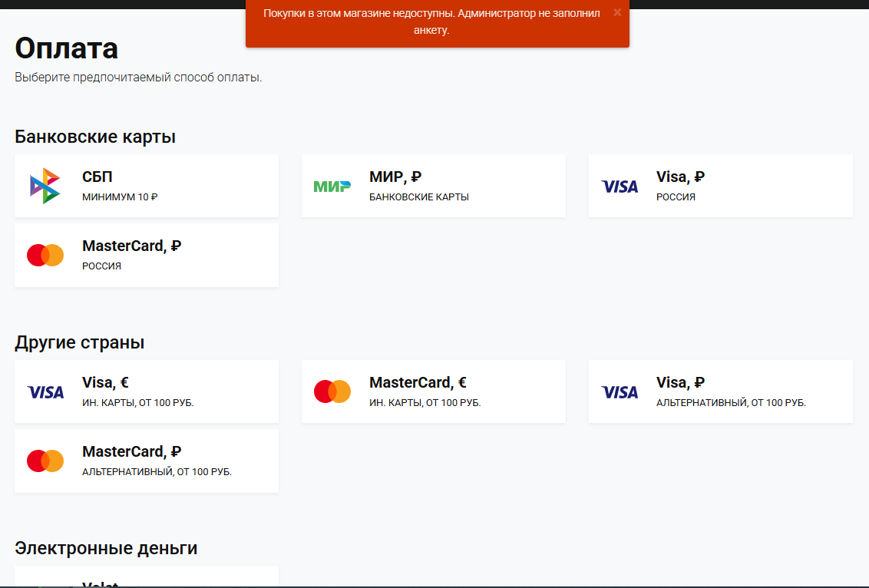Viewport: 869px width, 588px height.
Task: Close the red error notification
Action: (x=617, y=12)
